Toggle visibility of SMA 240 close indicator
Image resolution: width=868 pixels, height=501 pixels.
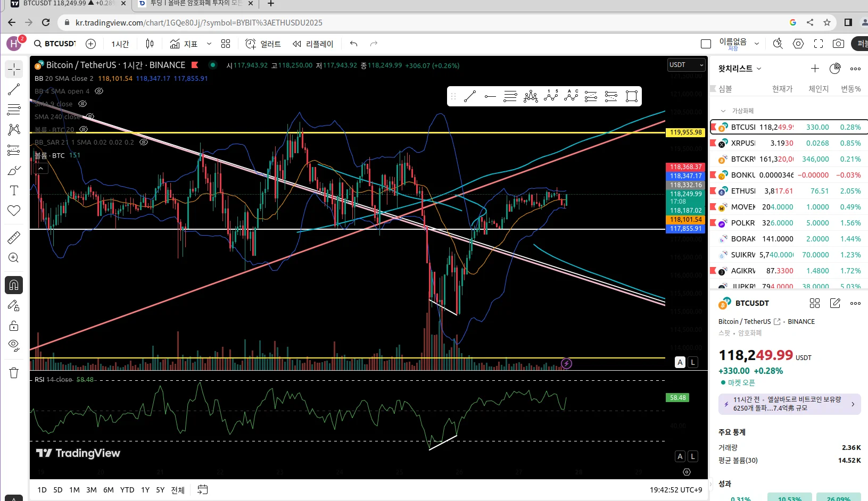[90, 116]
